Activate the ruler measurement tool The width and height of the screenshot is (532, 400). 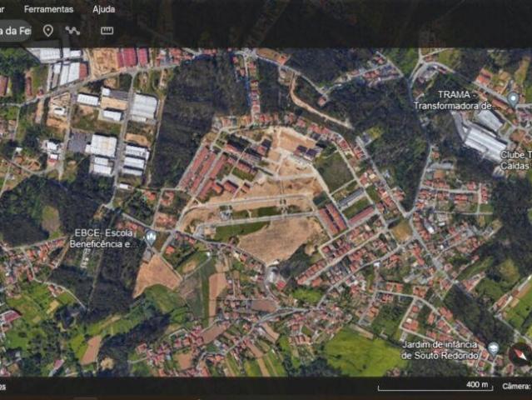click(x=107, y=31)
